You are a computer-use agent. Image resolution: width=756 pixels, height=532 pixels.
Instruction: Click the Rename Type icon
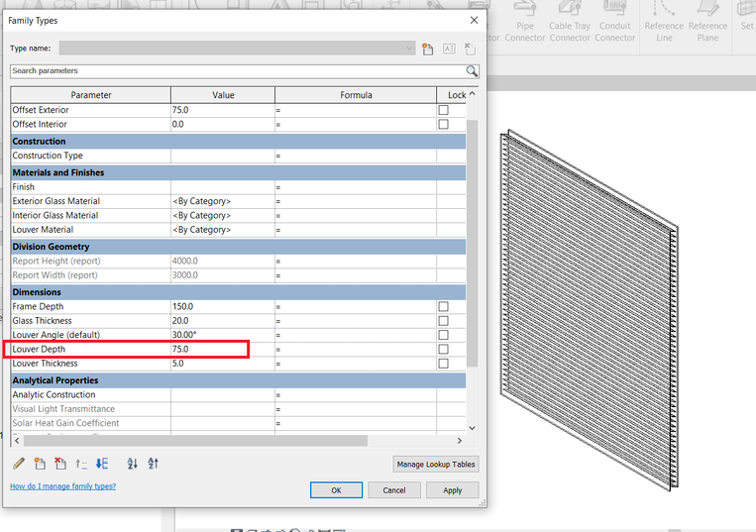coord(449,49)
